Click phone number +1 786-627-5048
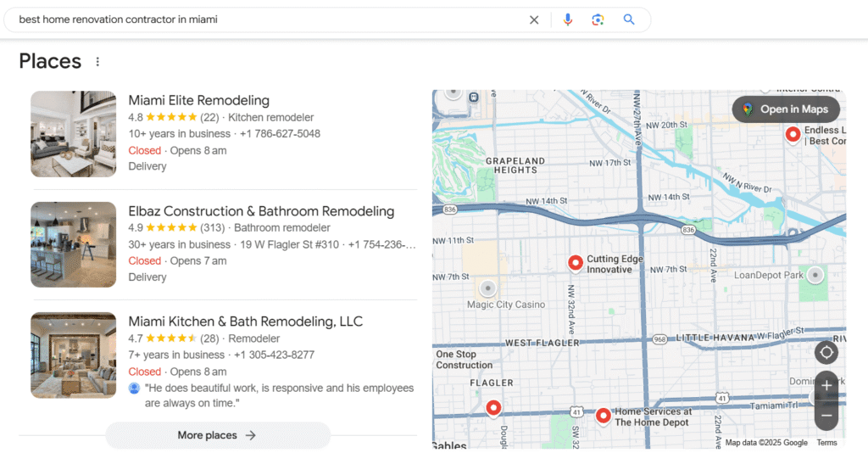 click(x=280, y=134)
